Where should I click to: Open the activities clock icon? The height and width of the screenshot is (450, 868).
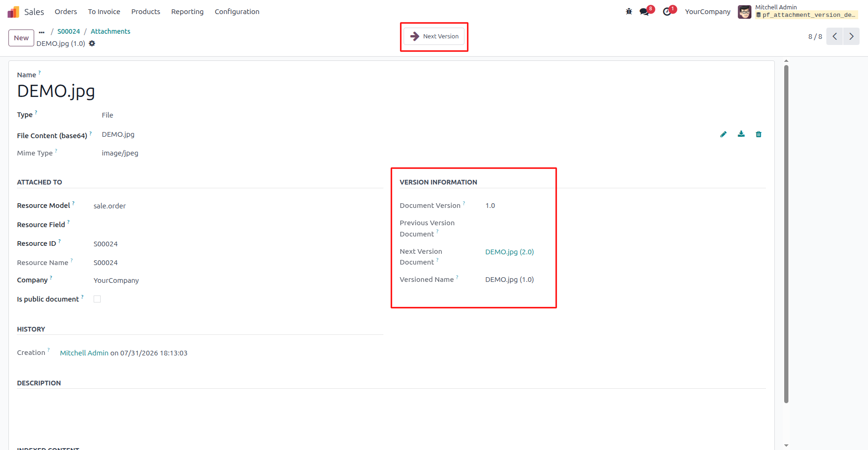pos(667,12)
